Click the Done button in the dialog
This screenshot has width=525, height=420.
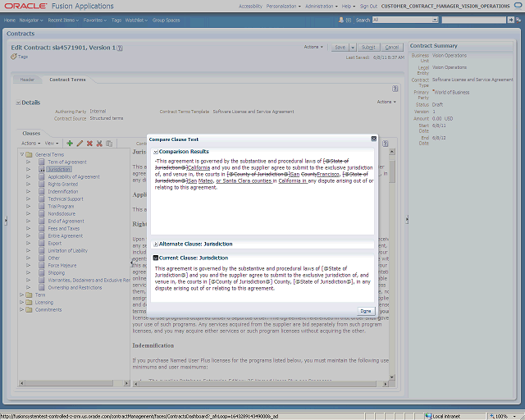tap(366, 311)
